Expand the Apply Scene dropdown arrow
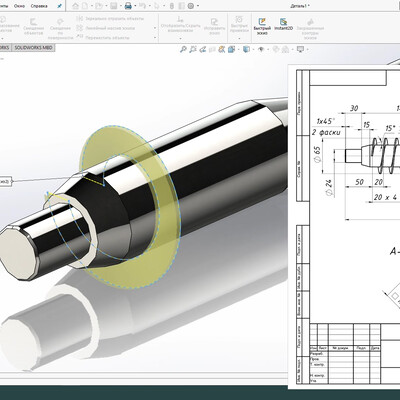The height and width of the screenshot is (400, 400). coord(292,49)
